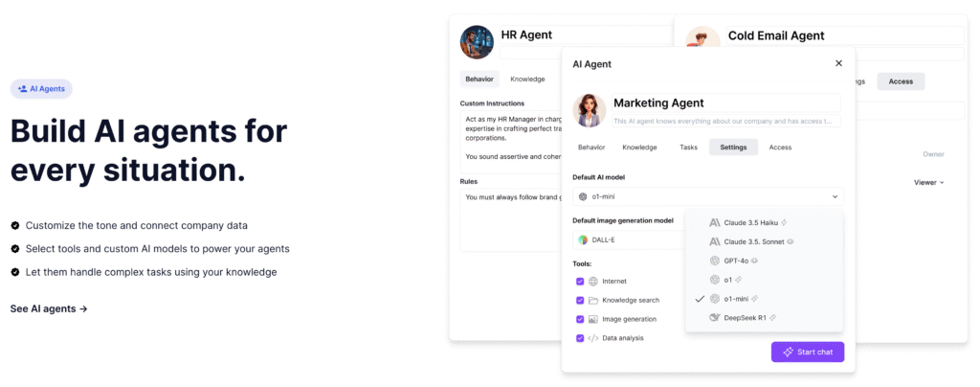980x387 pixels.
Task: Click the eye icon after Claude 3.5. Sonnet
Action: (x=791, y=241)
